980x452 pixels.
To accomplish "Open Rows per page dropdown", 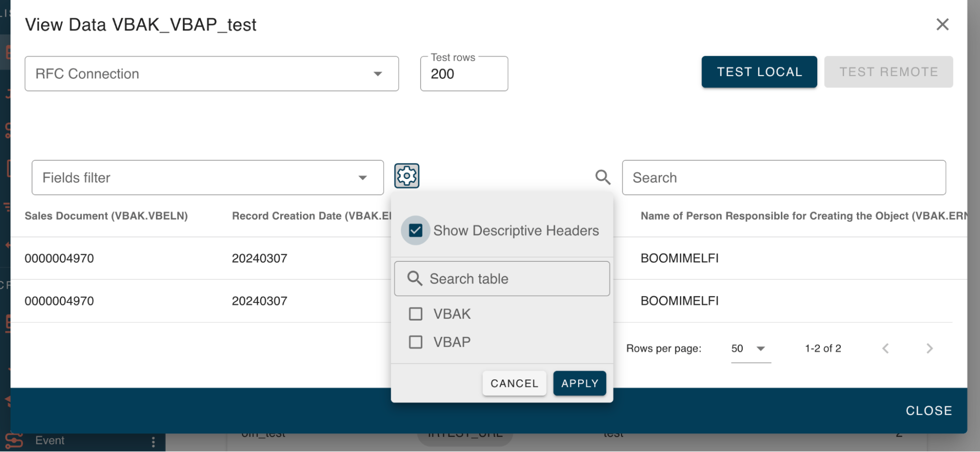I will [750, 349].
